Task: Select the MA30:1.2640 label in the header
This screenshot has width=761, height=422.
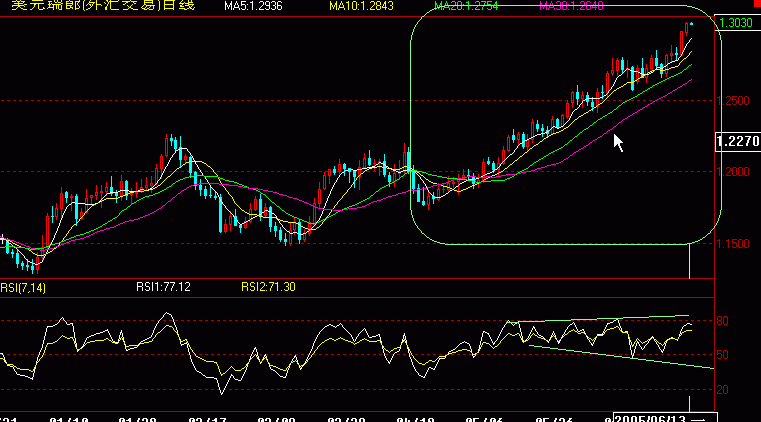Action: pos(571,6)
